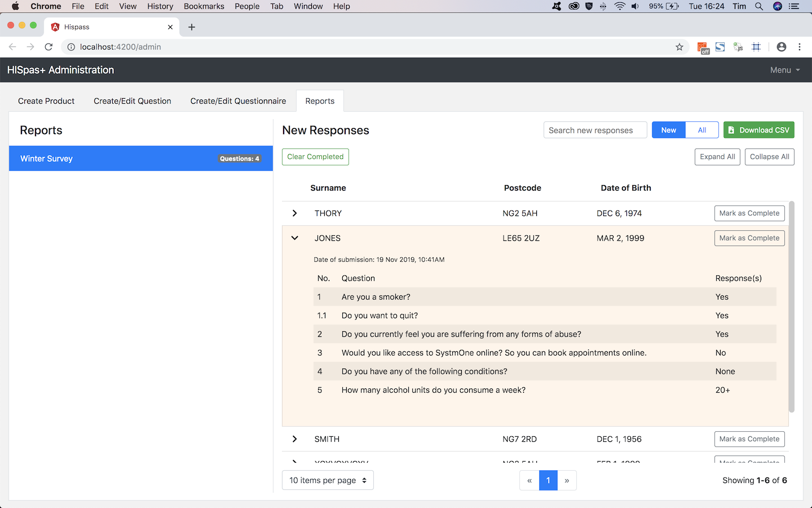Screen dimensions: 812x508
Task: Focus the Search new responses field
Action: click(595, 130)
